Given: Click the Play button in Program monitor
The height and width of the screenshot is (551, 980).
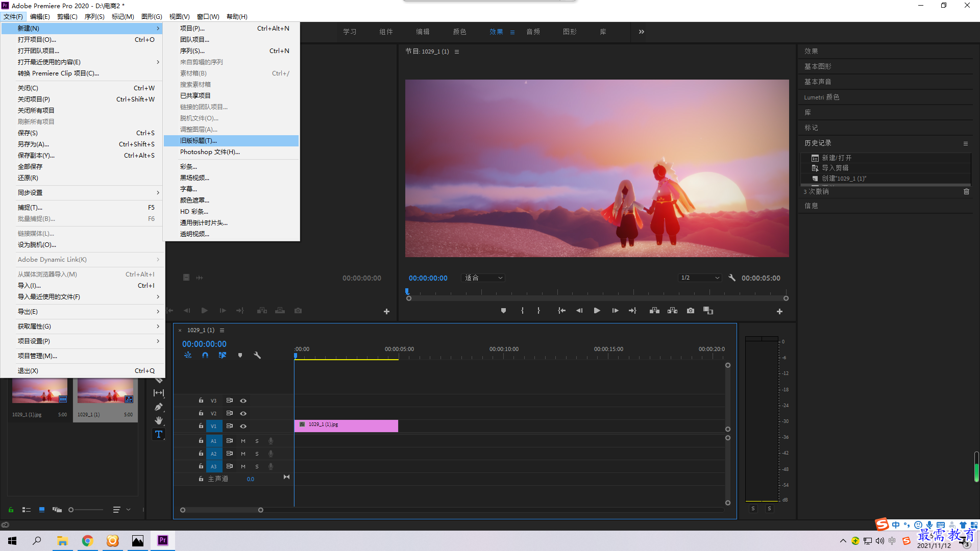Looking at the screenshot, I should 597,311.
